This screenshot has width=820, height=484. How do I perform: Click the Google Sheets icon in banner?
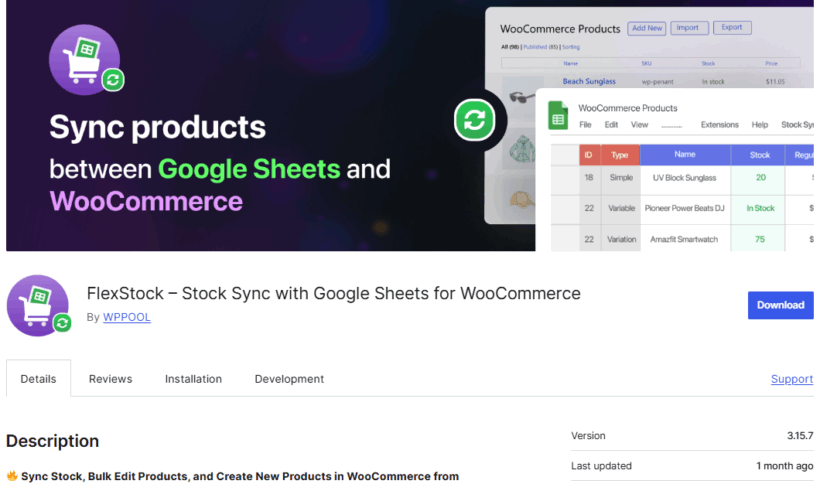[x=558, y=117]
